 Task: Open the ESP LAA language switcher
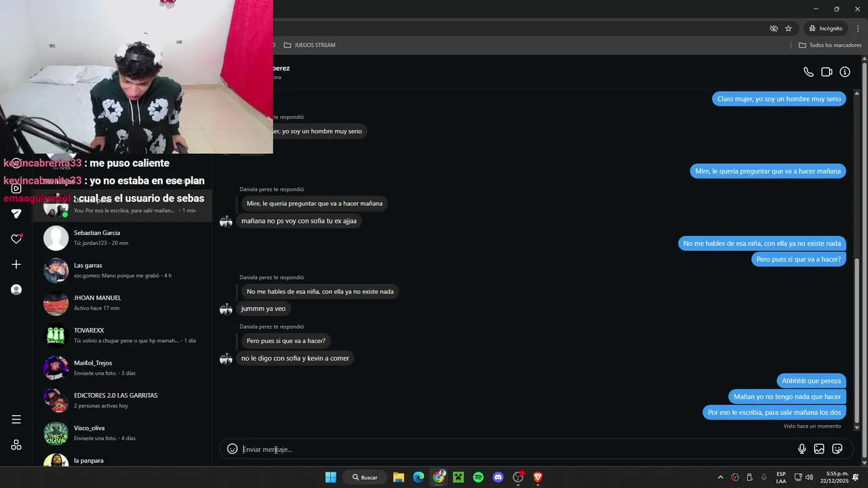[x=781, y=477]
